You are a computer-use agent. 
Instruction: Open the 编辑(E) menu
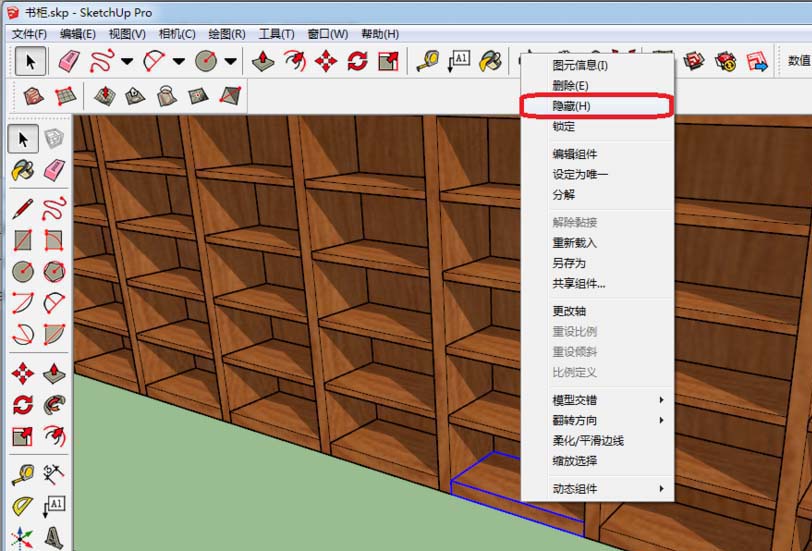tap(78, 34)
